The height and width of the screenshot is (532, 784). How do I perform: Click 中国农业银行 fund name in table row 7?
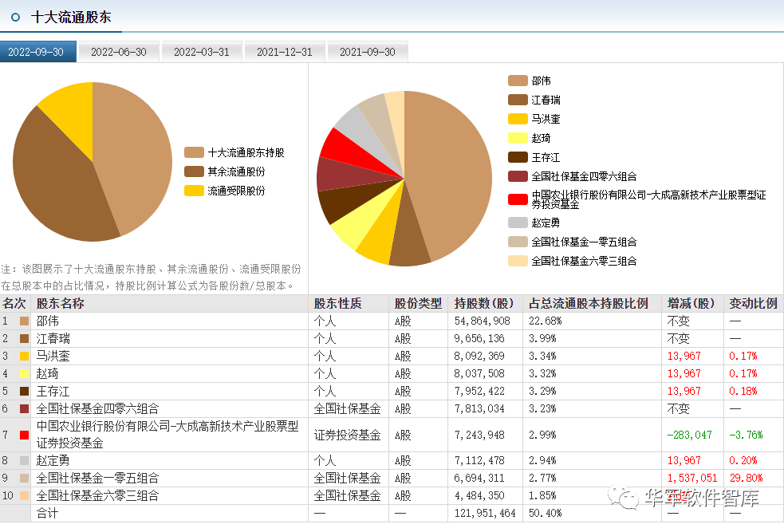(x=167, y=435)
